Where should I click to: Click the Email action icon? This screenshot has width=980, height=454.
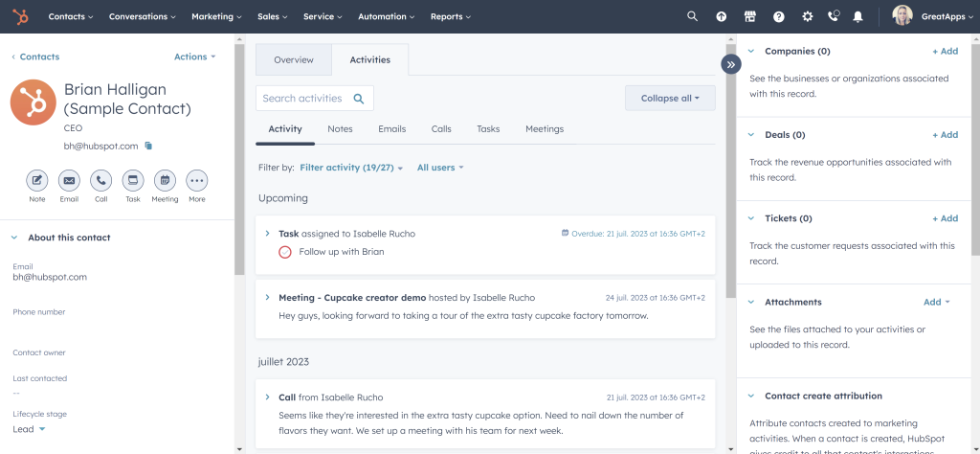pyautogui.click(x=69, y=181)
